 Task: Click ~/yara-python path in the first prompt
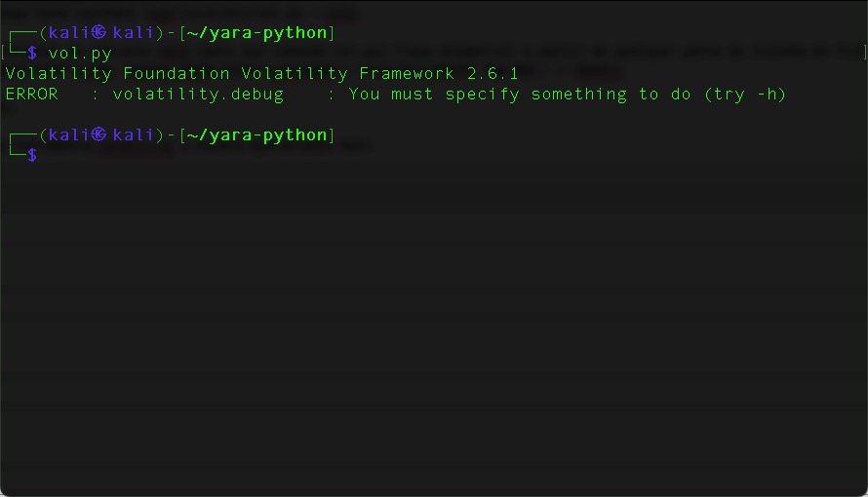[257, 33]
